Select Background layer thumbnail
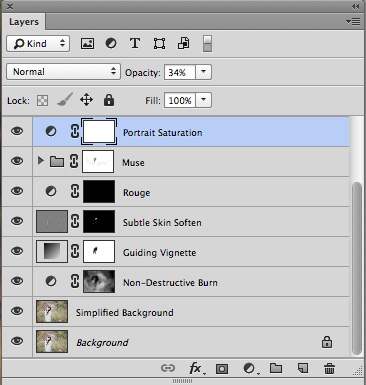Image resolution: width=366 pixels, height=385 pixels. coord(52,341)
